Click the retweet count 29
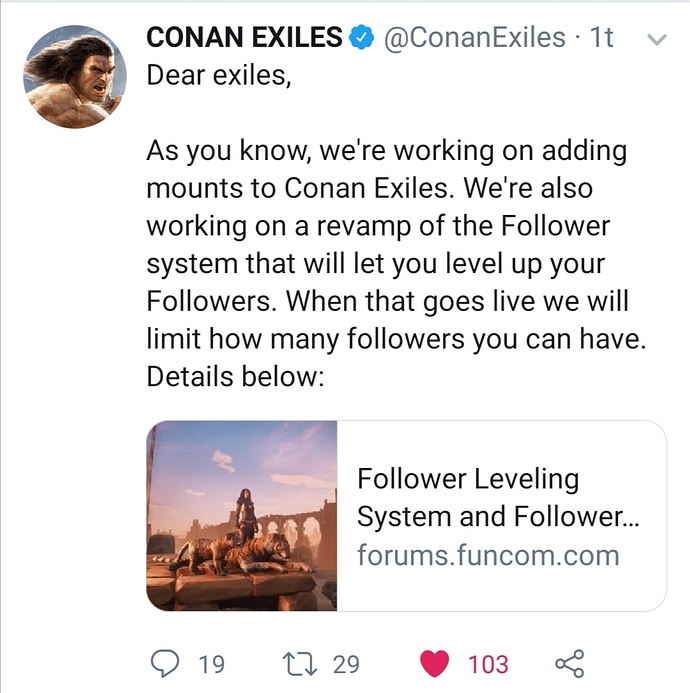 [345, 664]
